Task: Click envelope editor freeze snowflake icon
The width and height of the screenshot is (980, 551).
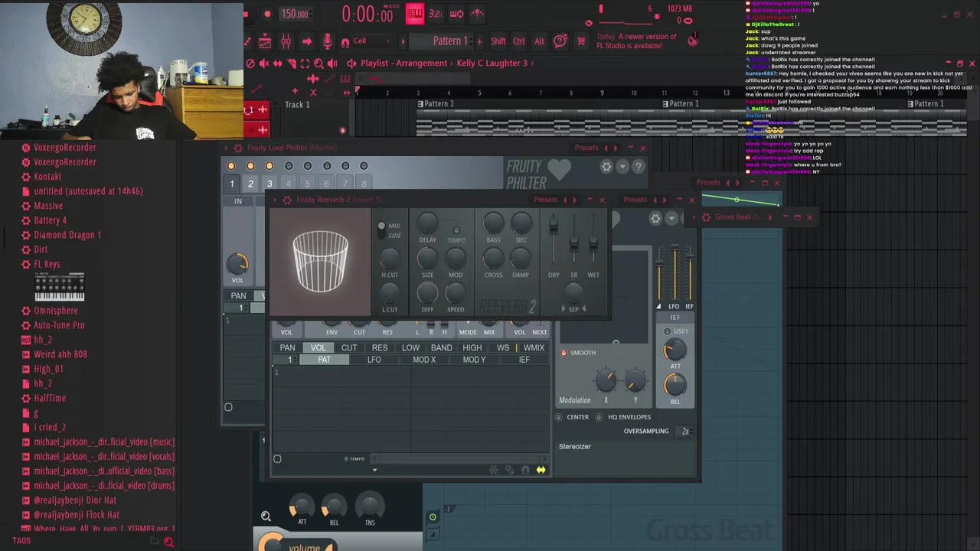Action: [x=494, y=470]
